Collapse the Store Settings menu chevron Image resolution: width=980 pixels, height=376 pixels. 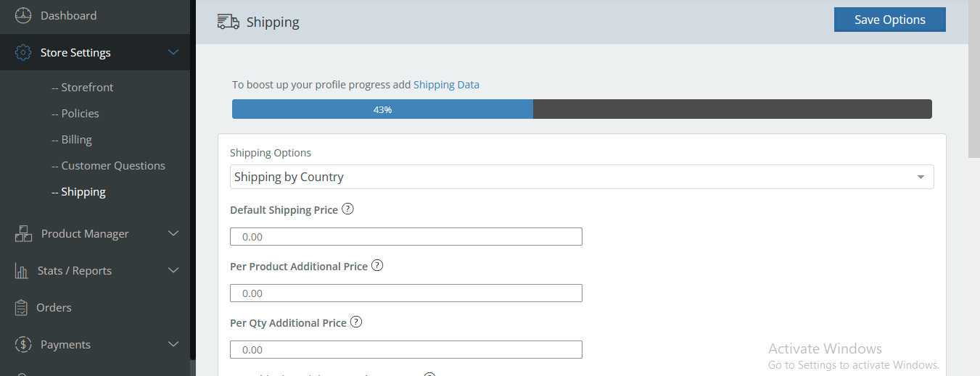pyautogui.click(x=173, y=52)
